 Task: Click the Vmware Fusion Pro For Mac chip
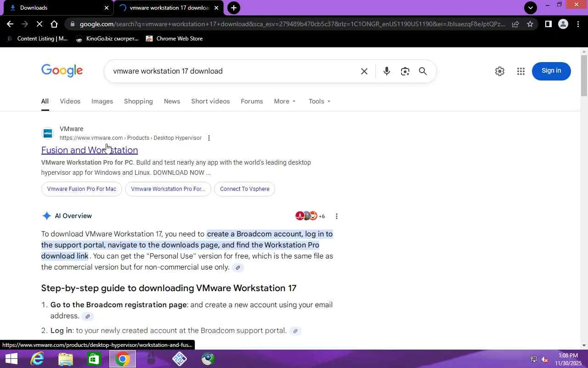pos(82,189)
